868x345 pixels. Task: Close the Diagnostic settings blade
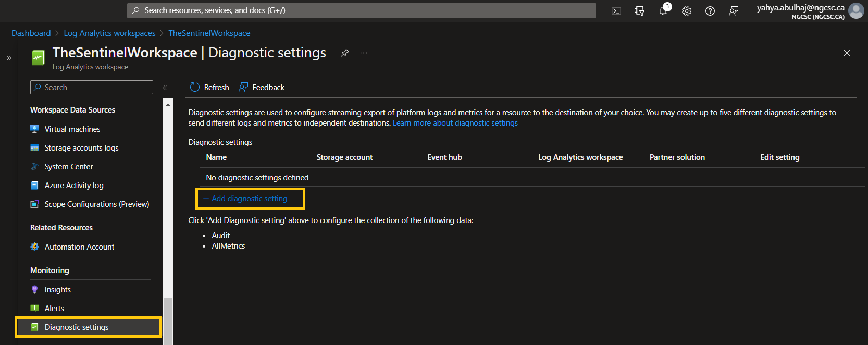click(847, 53)
